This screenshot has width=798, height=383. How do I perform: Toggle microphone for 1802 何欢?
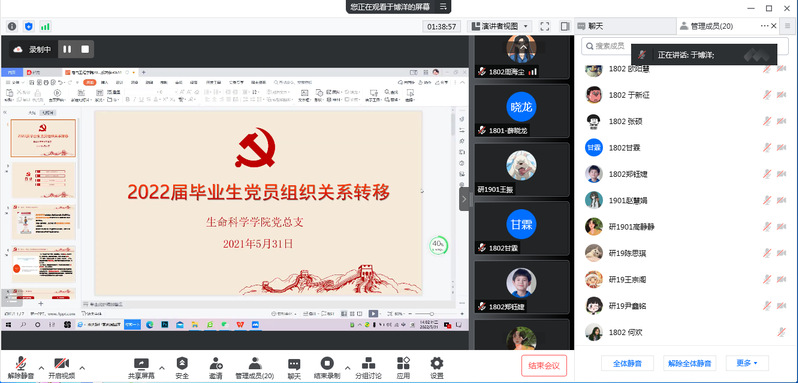point(781,332)
